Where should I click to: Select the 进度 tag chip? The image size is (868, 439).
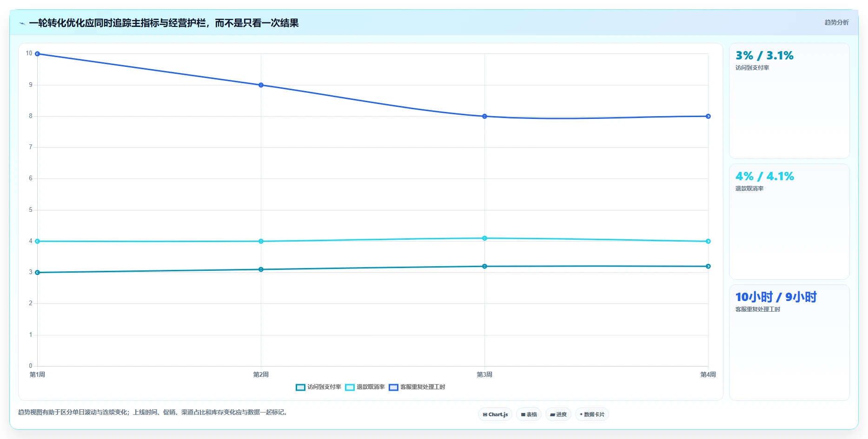click(x=558, y=414)
